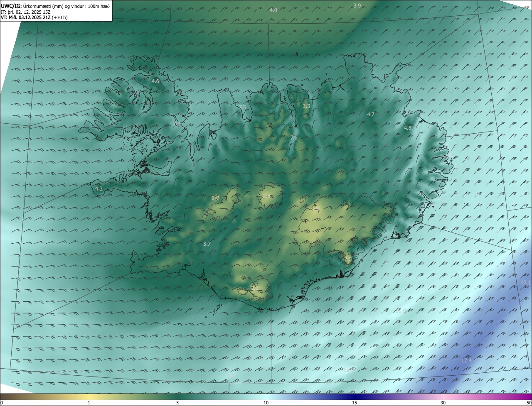Image resolution: width=532 pixels, height=406 pixels.
Task: Click the '4.0' value at top
Action: click(x=273, y=10)
